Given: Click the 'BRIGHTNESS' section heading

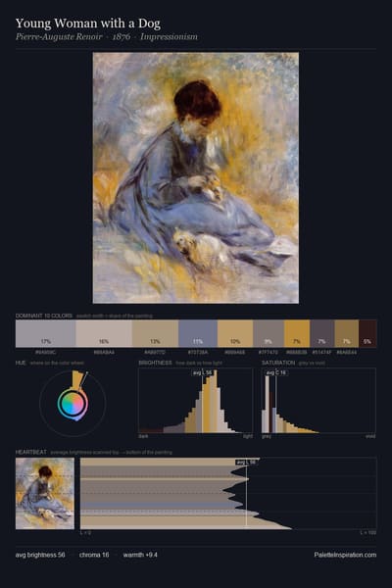Looking at the screenshot, I should point(155,363).
